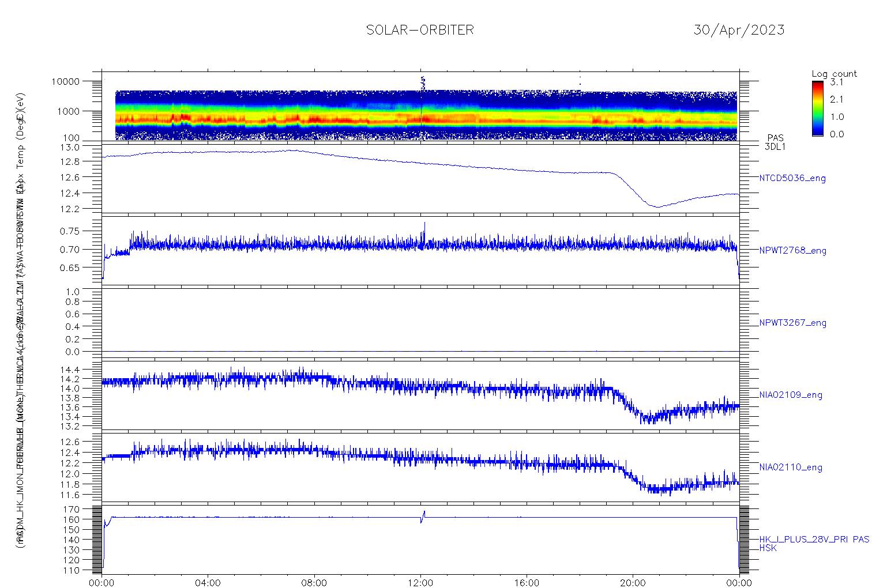Click the PAS 3DL1 spectrogram label
The image size is (872, 588).
[775, 142]
